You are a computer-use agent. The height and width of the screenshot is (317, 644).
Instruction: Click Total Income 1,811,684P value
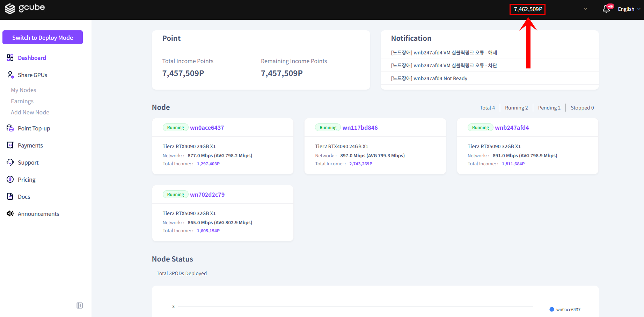click(513, 164)
